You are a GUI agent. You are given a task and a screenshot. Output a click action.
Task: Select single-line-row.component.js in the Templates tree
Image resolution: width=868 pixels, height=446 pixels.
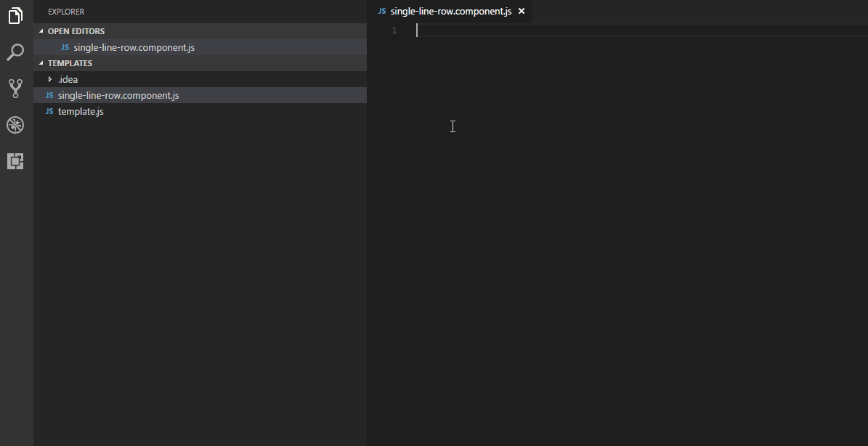point(118,96)
